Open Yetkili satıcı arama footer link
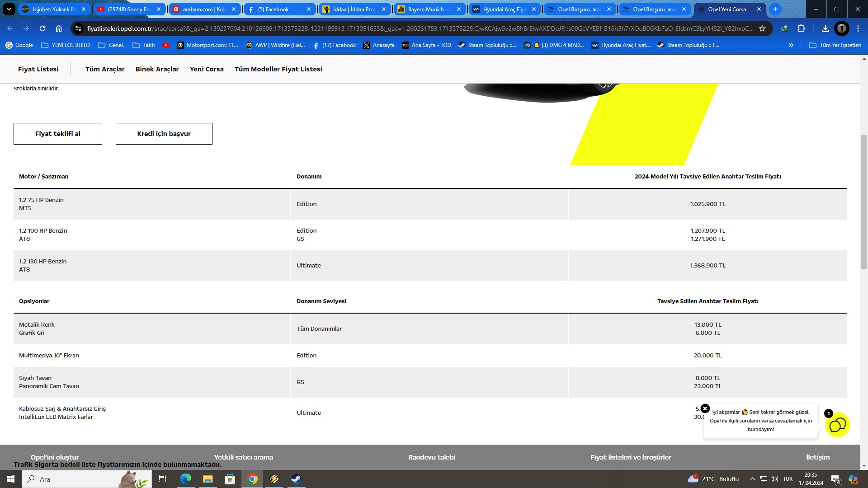Viewport: 868px width, 488px height. (x=244, y=457)
